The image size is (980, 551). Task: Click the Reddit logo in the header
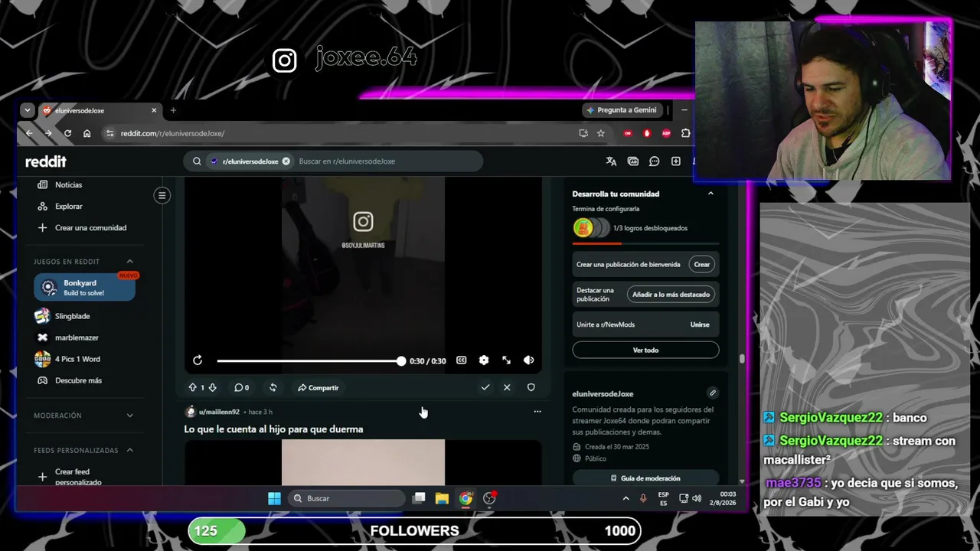click(46, 161)
